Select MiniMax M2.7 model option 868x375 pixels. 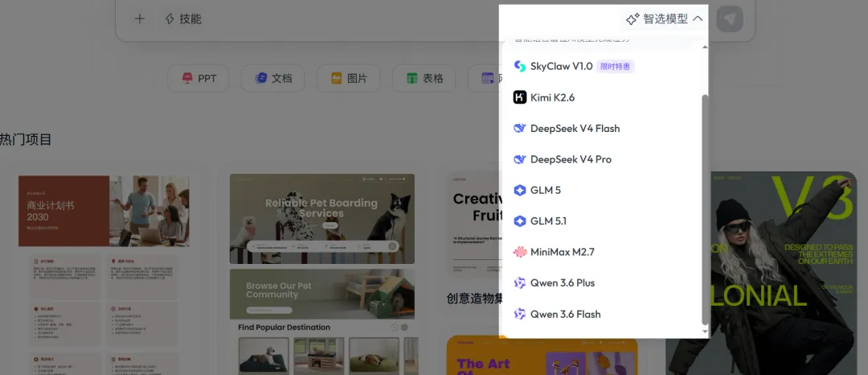(602, 252)
